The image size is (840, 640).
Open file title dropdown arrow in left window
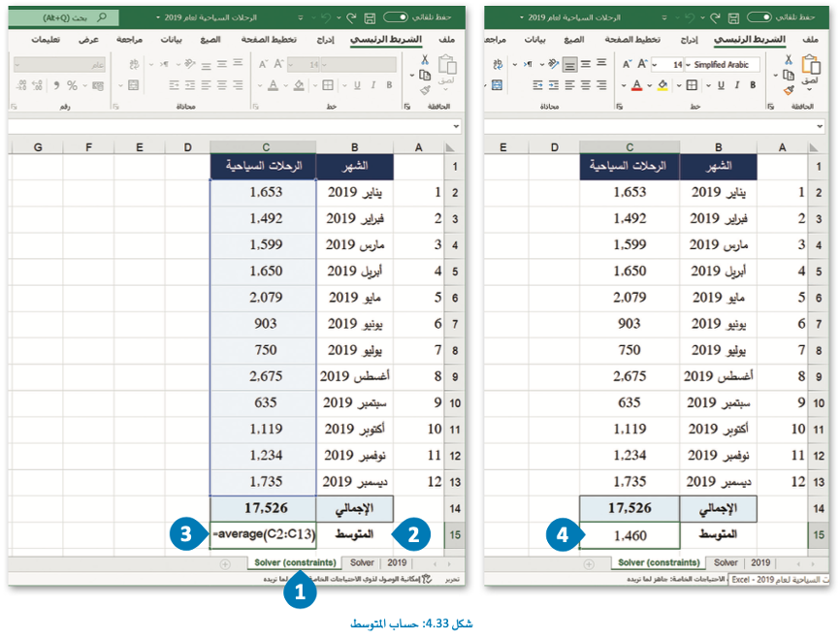click(158, 17)
